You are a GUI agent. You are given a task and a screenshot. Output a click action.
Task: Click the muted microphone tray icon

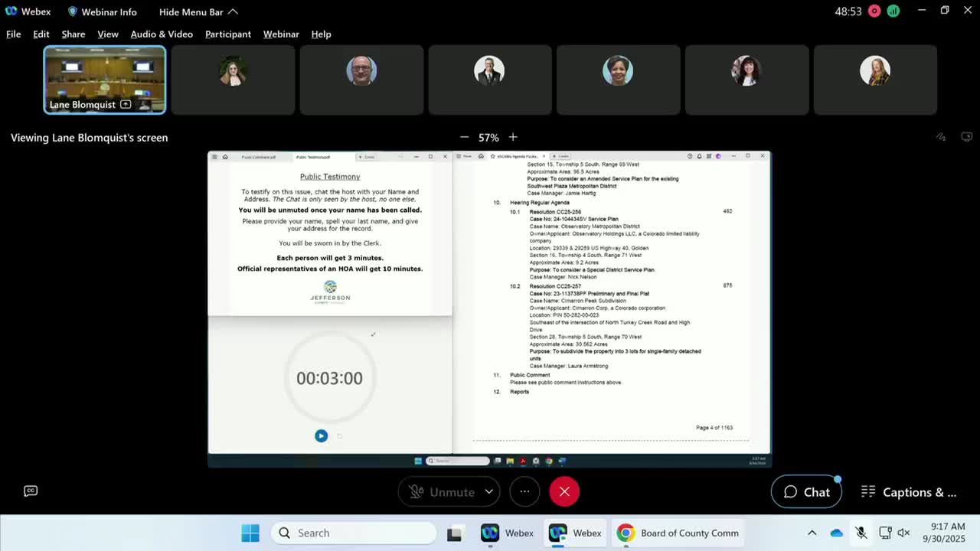[861, 533]
